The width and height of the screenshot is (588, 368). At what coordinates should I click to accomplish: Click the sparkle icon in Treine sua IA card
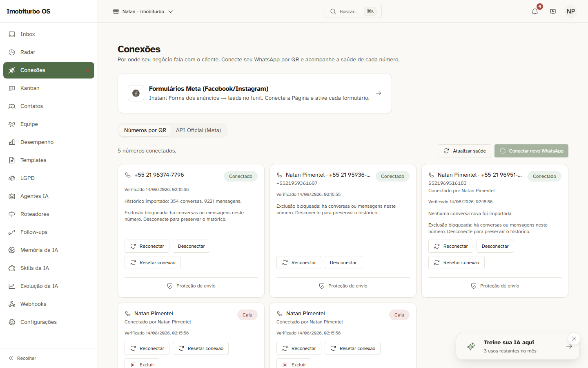[x=471, y=346]
